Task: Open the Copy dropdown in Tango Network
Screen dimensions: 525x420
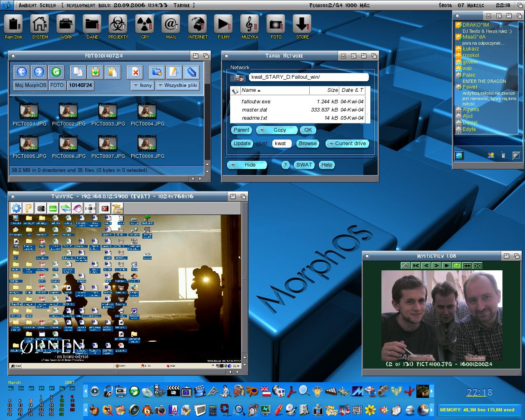Action: click(276, 130)
